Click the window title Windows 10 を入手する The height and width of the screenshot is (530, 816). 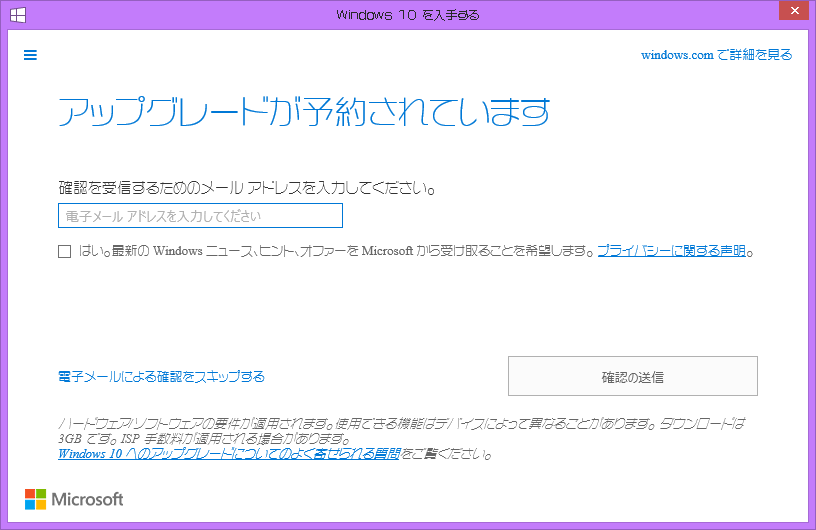[x=407, y=15]
